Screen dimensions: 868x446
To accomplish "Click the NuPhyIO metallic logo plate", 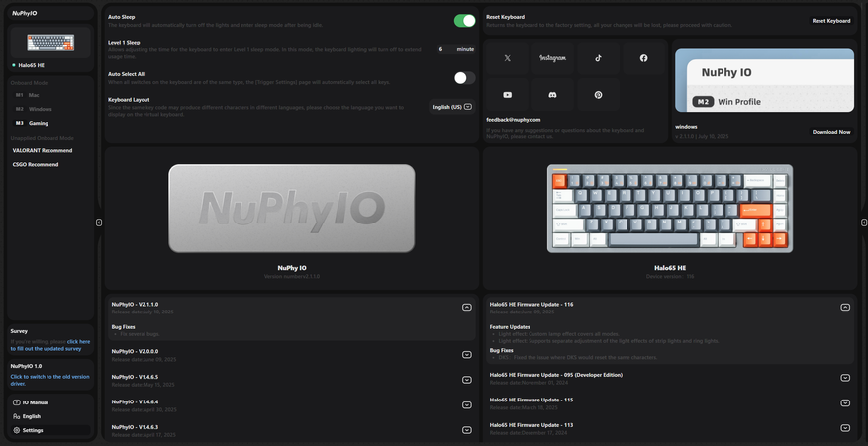I will pos(292,209).
